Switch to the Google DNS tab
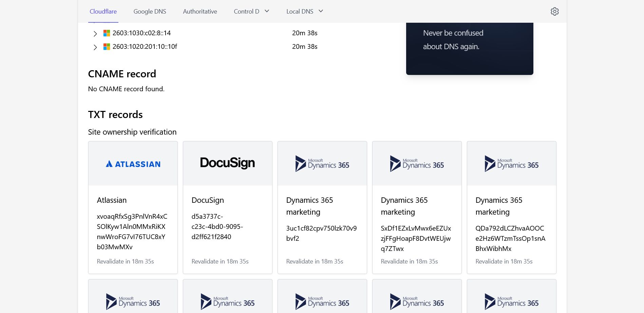 click(150, 12)
